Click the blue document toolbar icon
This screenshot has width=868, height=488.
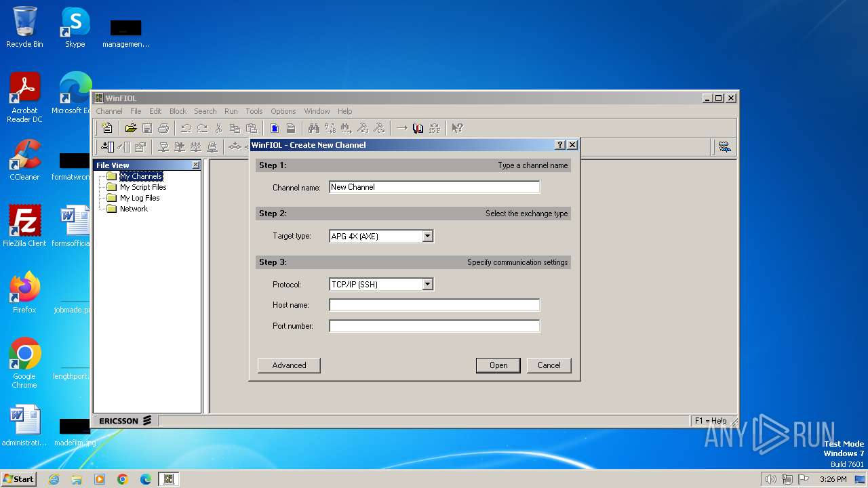(x=274, y=128)
